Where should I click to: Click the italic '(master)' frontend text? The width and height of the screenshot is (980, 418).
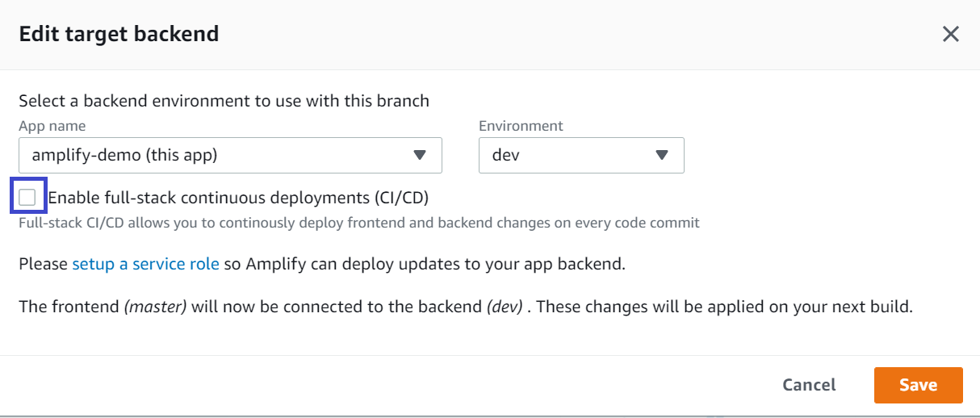[x=156, y=307]
